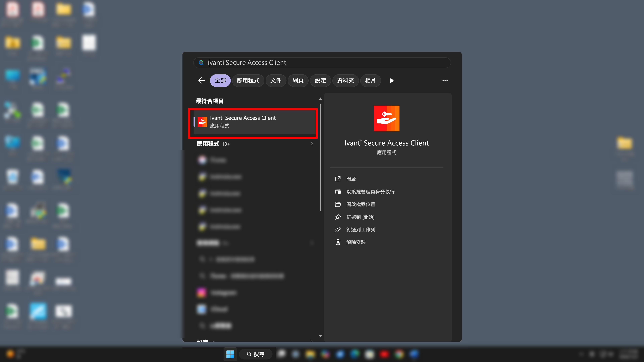This screenshot has height=362, width=644.
Task: Switch to the 文件 filter tab
Action: tap(276, 80)
